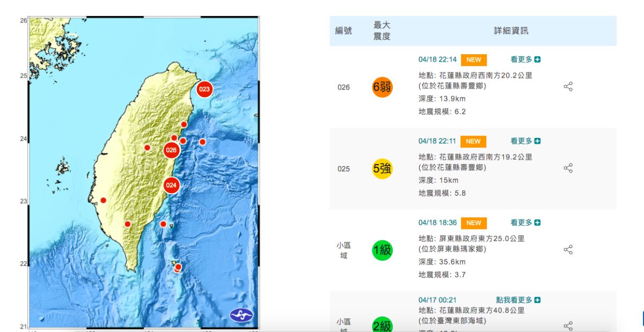The height and width of the screenshot is (332, 644).
Task: Click the NEW badge on report 026
Action: tap(473, 60)
